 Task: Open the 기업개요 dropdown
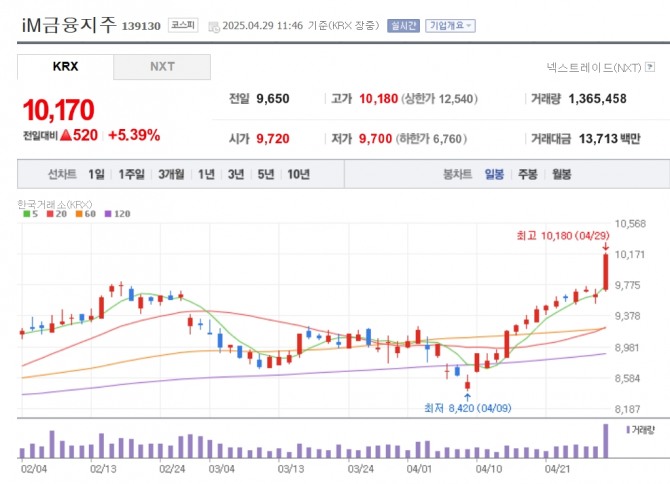point(450,26)
